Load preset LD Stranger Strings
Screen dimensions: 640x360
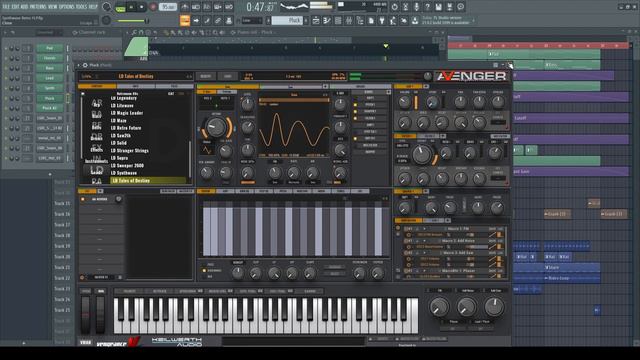click(130, 151)
